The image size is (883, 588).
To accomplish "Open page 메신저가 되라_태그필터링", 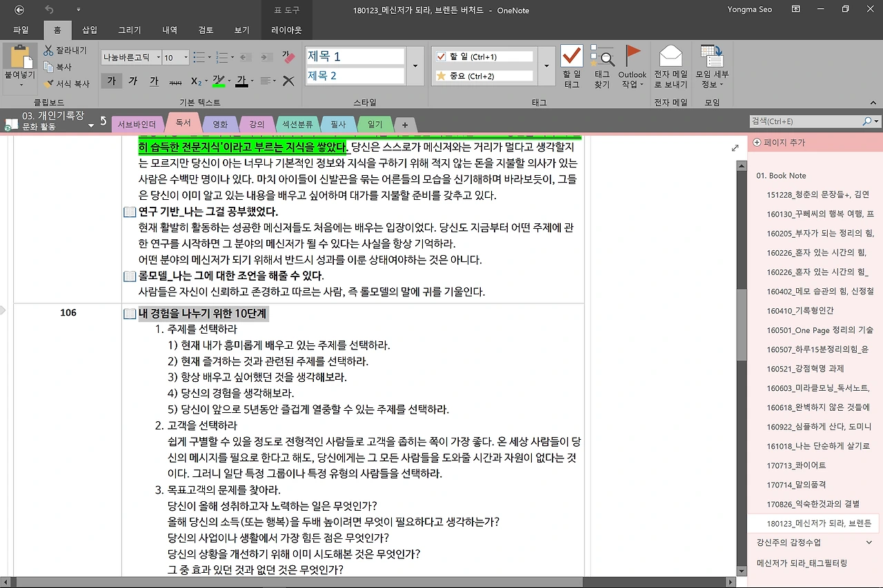I will [802, 563].
